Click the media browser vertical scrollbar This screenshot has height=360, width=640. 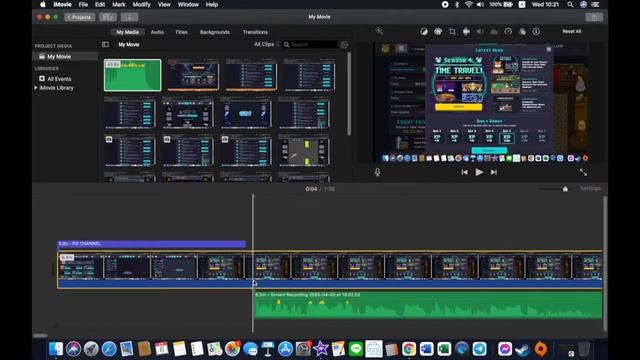pyautogui.click(x=349, y=94)
